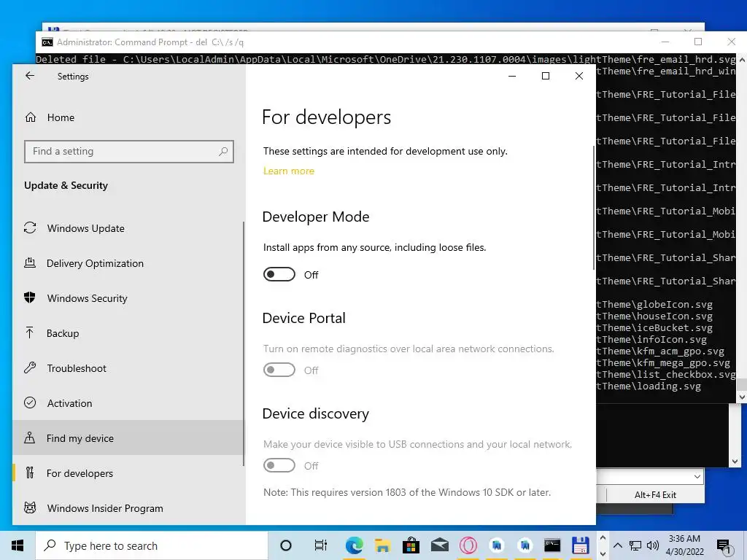Click taskbar overflow down arrow
The image size is (747, 560).
603,553
